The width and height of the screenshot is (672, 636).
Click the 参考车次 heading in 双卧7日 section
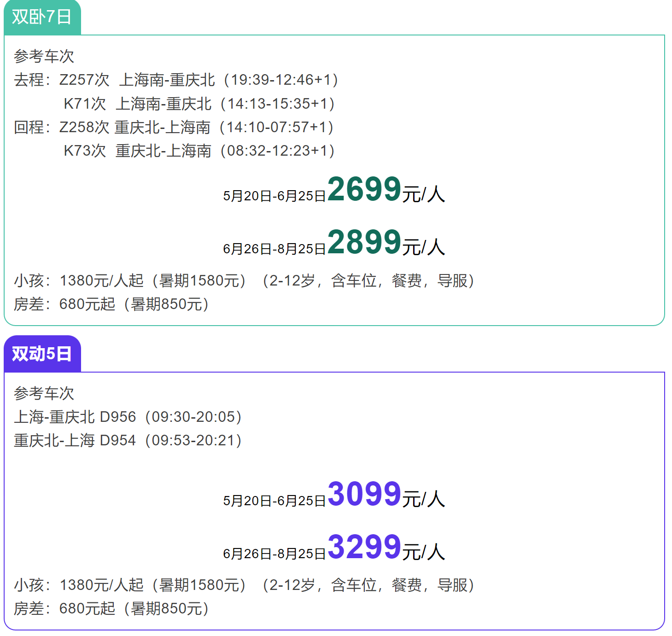pos(44,56)
